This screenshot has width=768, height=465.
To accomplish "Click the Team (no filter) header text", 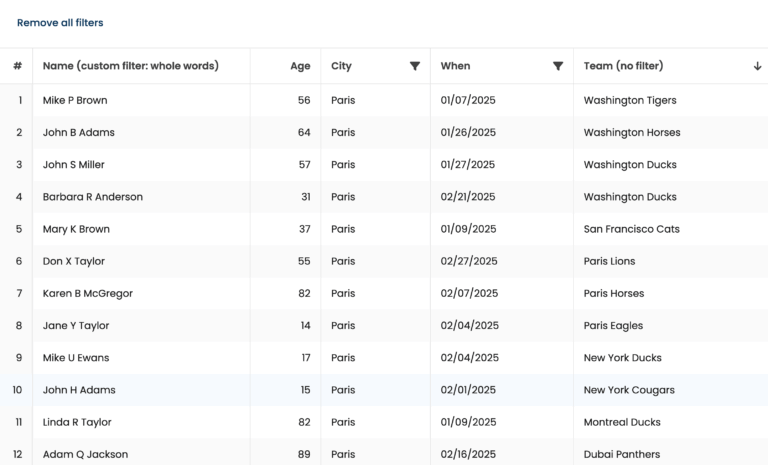I will [x=623, y=66].
